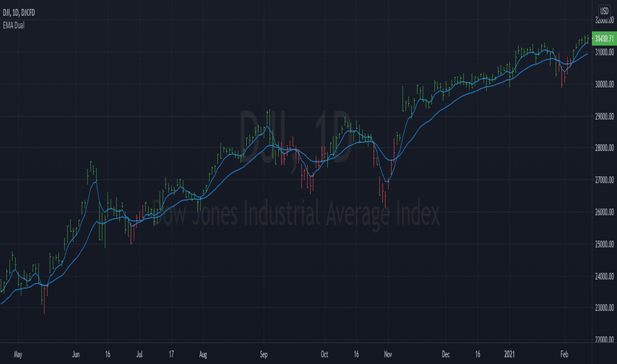Screen dimensions: 617x364
Task: Click the Oct label on time axis
Action: pyautogui.click(x=324, y=355)
